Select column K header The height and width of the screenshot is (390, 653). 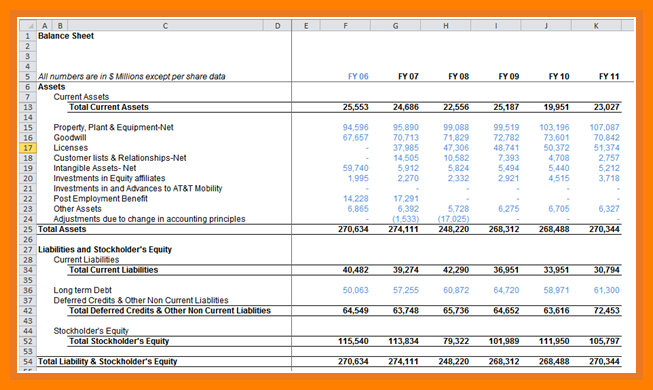coord(596,26)
